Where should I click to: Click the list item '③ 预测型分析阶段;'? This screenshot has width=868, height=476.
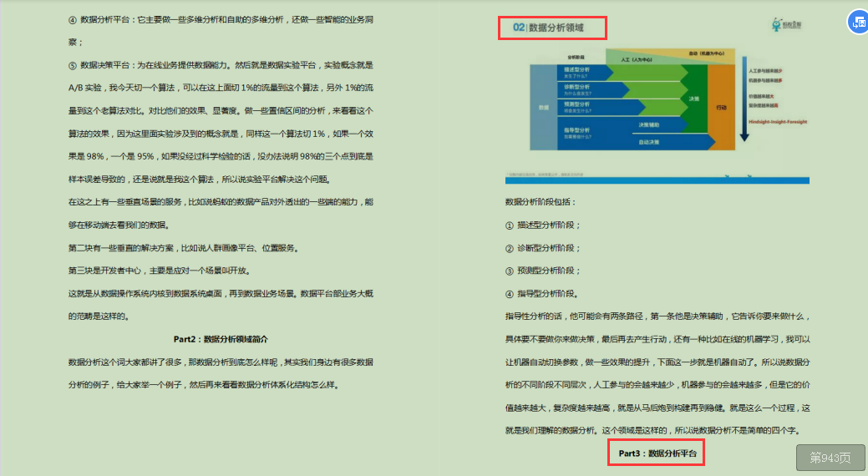click(542, 271)
